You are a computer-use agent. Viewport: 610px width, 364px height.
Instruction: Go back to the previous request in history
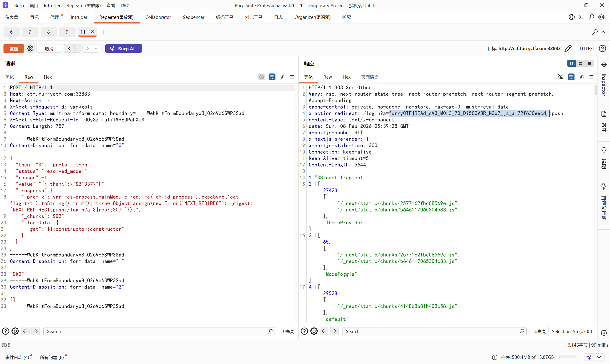pyautogui.click(x=69, y=49)
